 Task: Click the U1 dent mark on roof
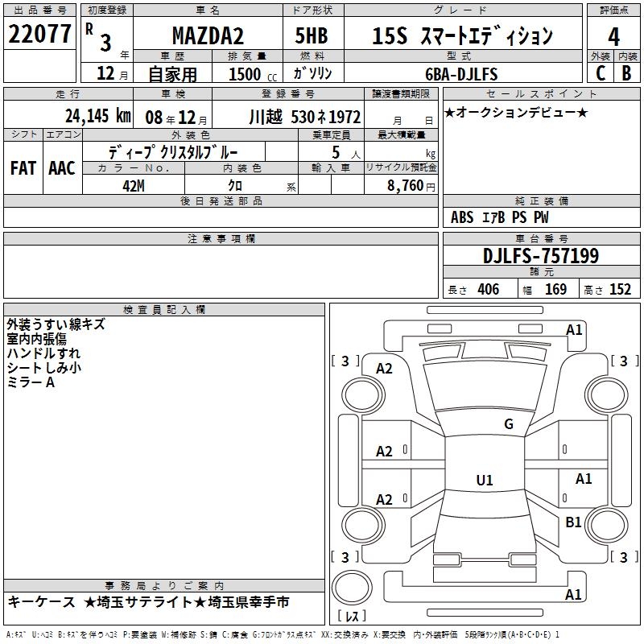tap(485, 480)
